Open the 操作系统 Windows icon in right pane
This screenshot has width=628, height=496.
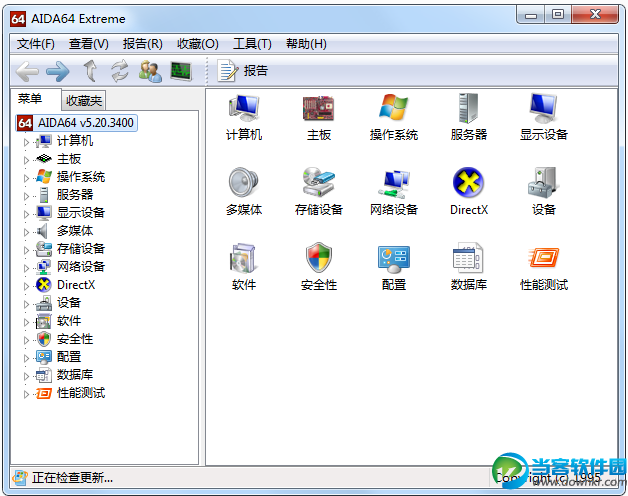pos(394,107)
